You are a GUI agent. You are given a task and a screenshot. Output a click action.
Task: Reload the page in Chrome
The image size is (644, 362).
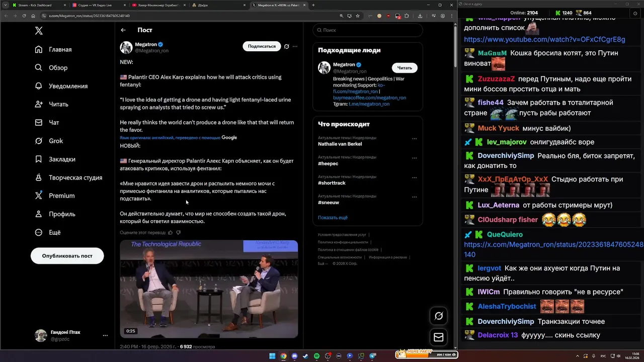24,16
